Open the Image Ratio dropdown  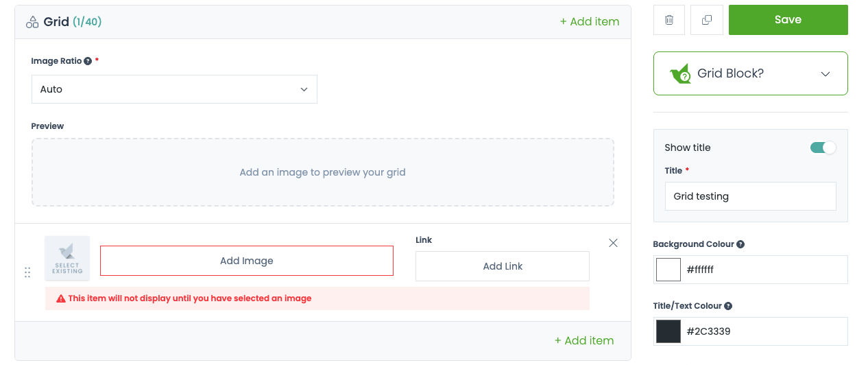(x=174, y=89)
